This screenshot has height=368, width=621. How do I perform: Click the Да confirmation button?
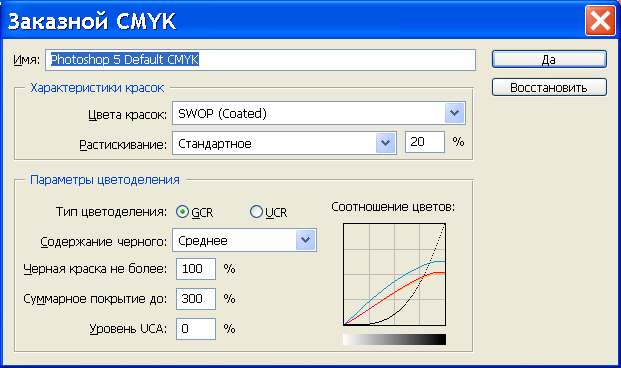pyautogui.click(x=549, y=59)
